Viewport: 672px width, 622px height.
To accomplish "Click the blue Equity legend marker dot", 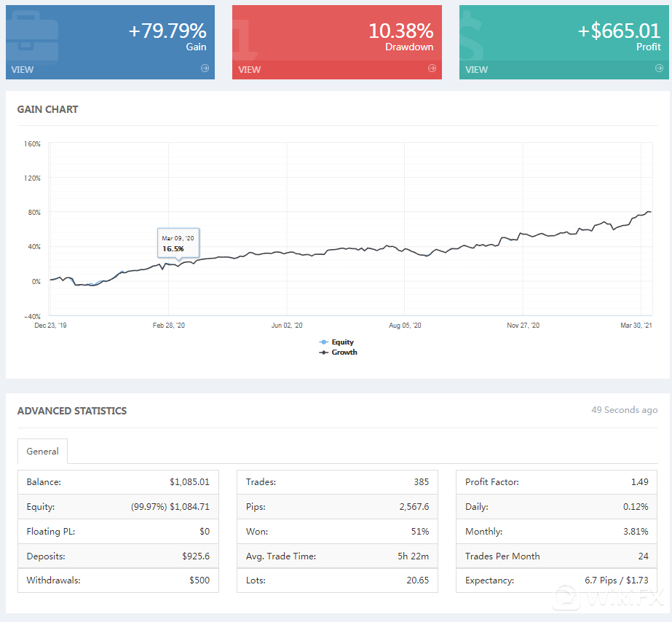I will (x=323, y=342).
